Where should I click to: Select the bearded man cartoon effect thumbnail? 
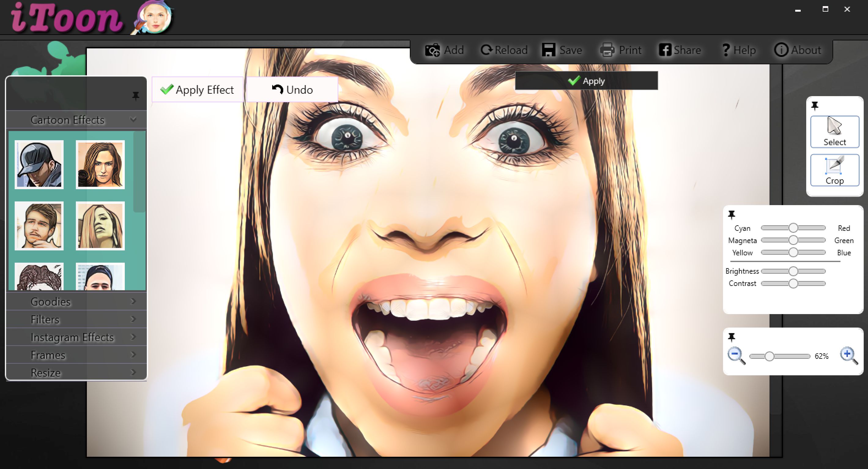click(39, 226)
